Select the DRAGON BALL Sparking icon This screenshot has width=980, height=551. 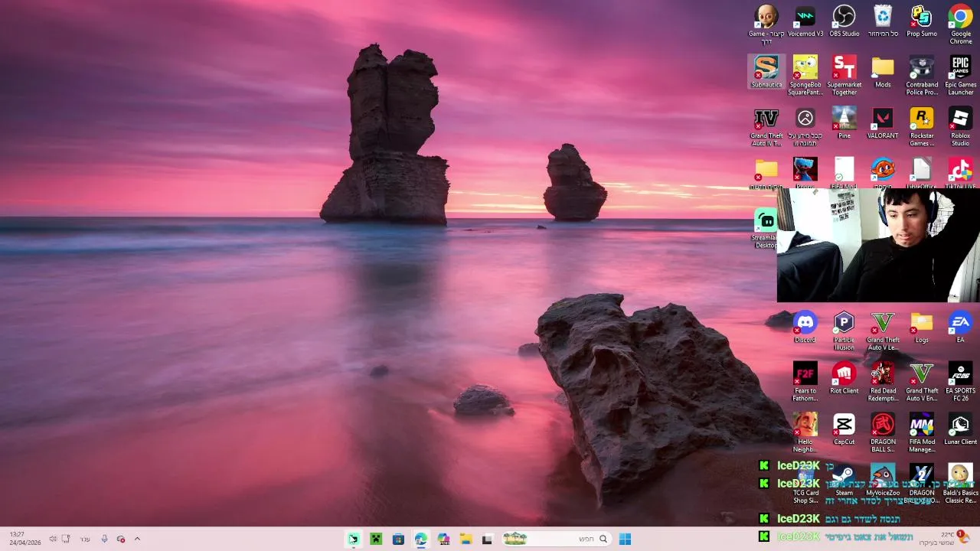pos(883,432)
